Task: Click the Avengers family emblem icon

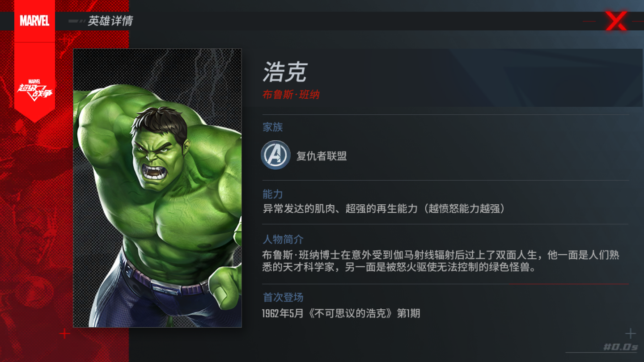Action: (275, 155)
